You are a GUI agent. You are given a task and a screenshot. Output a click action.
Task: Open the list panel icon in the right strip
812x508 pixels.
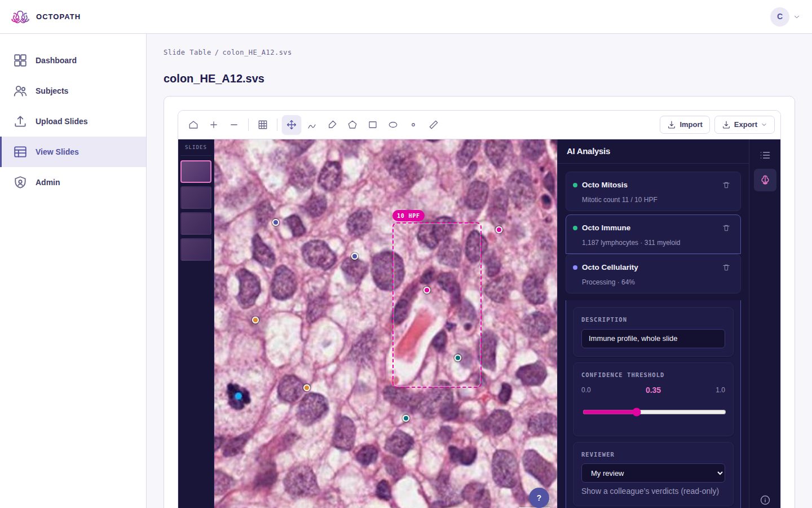coord(765,155)
